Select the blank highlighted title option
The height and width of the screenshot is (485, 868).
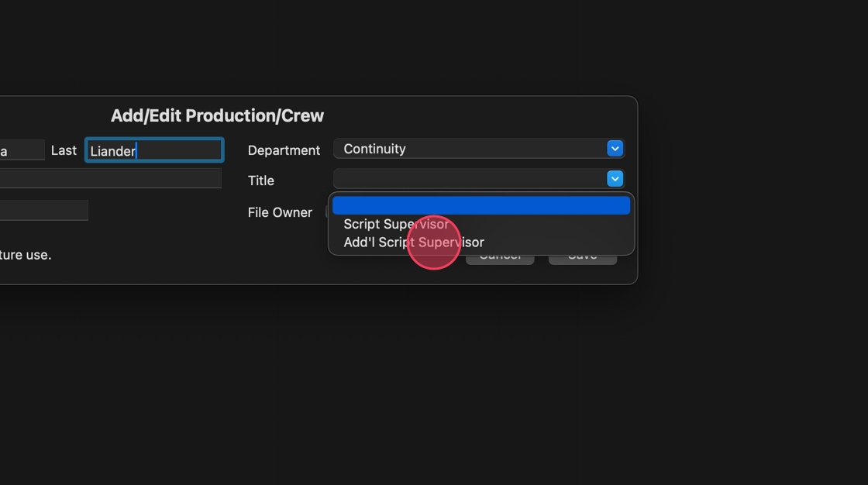[x=480, y=205]
